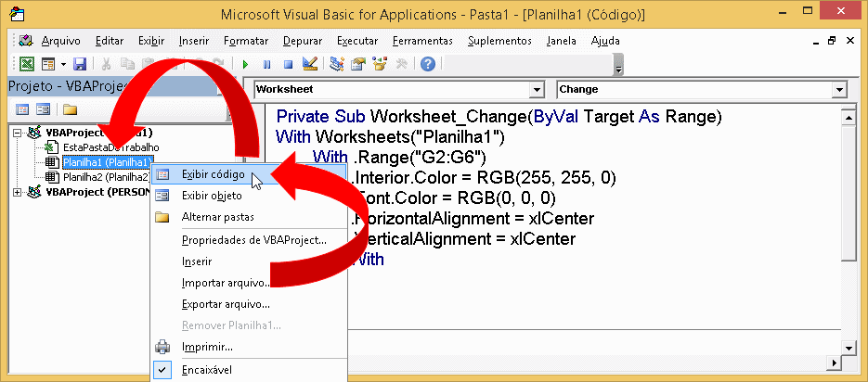The image size is (868, 382).
Task: Click the Insert UserForm toolbar icon
Action: click(48, 64)
